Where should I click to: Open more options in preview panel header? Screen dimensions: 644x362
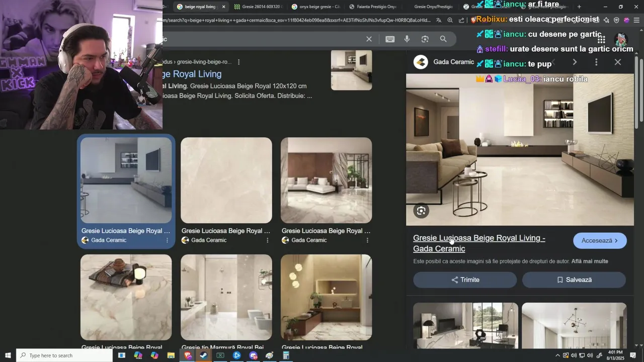click(x=596, y=62)
